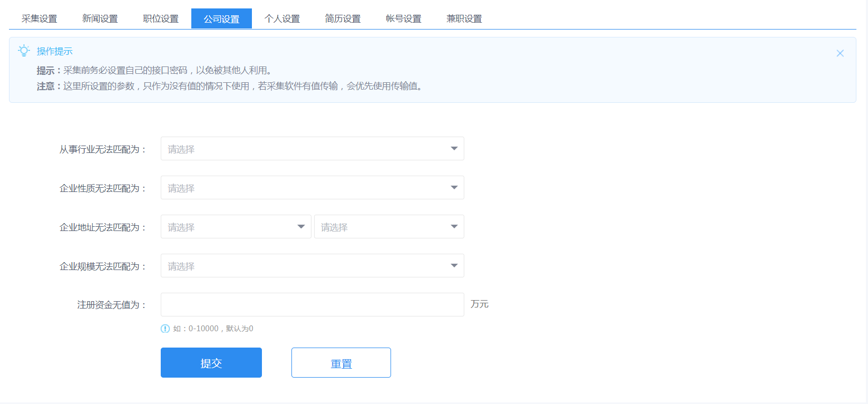Expand the 企业规模无法匹配为 dropdown
The image size is (868, 404).
[x=313, y=266]
